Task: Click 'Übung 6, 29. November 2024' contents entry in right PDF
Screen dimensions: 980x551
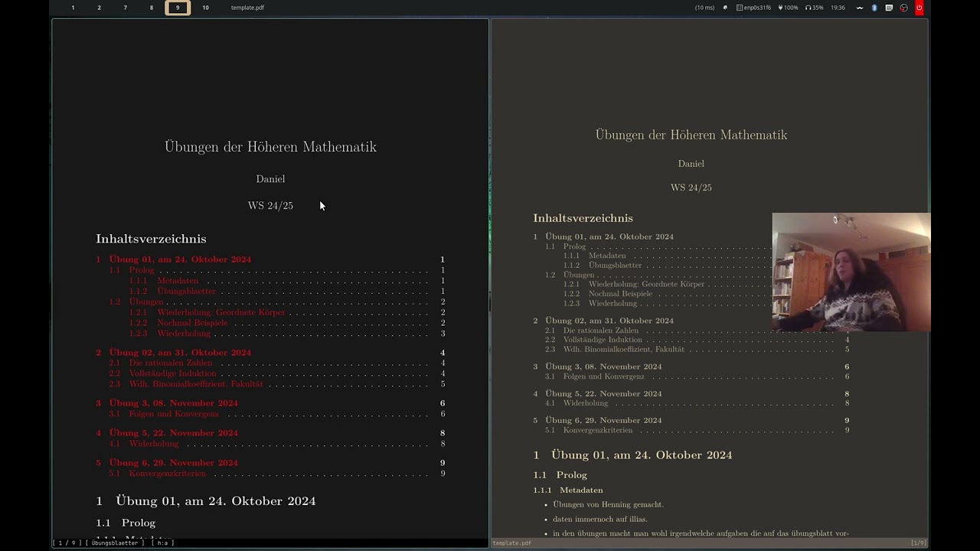Action: (603, 420)
